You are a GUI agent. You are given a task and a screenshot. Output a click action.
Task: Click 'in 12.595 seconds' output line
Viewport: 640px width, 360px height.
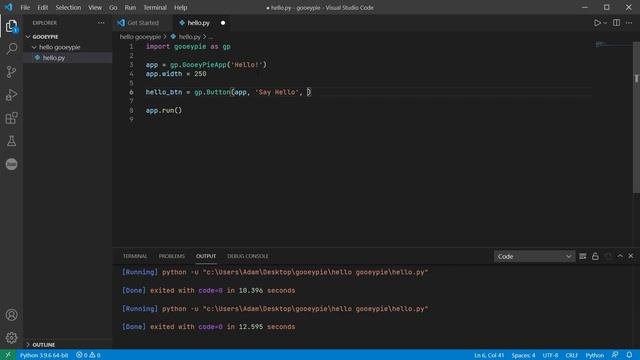[x=261, y=327]
